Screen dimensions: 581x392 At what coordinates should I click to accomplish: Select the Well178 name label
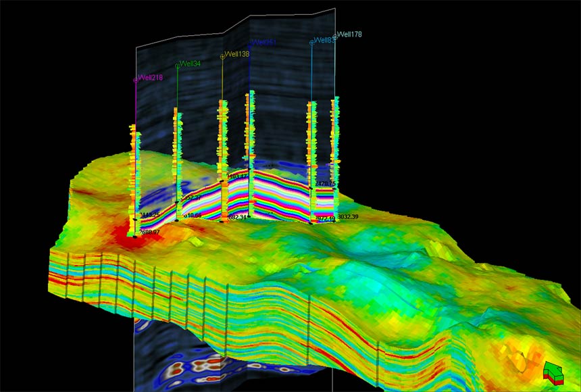[x=350, y=33]
